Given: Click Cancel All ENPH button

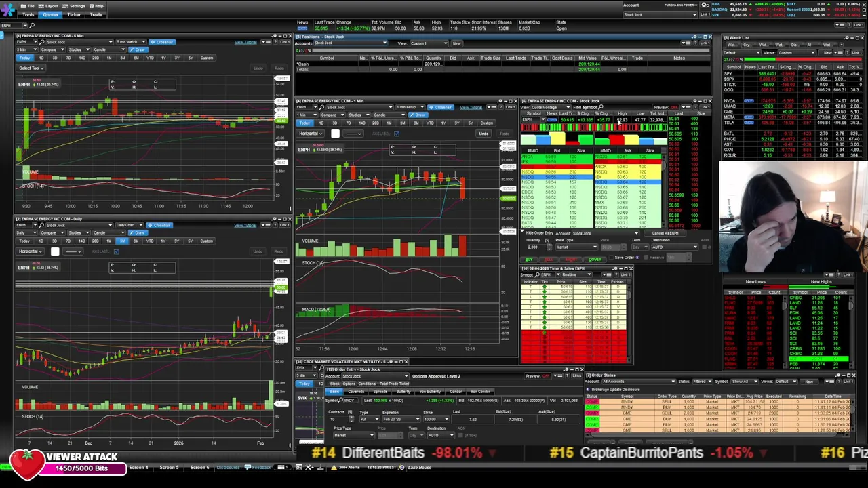Looking at the screenshot, I should (x=665, y=233).
